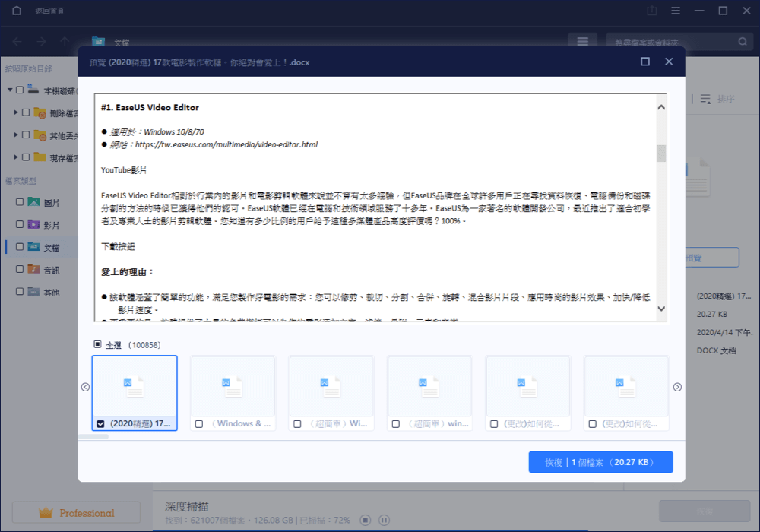Click the home icon in title bar
760x532 pixels.
(17, 11)
